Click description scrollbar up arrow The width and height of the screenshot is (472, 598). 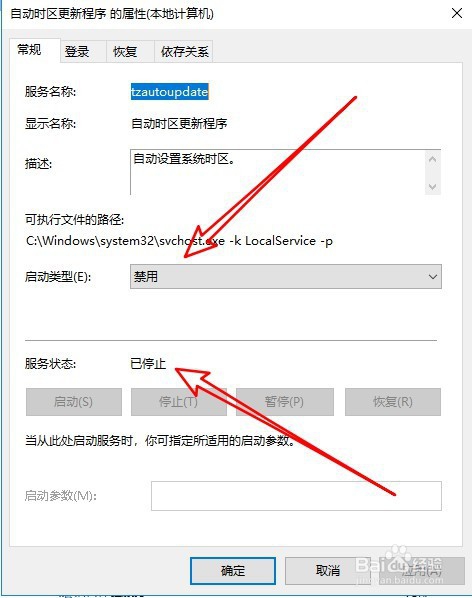[x=432, y=159]
